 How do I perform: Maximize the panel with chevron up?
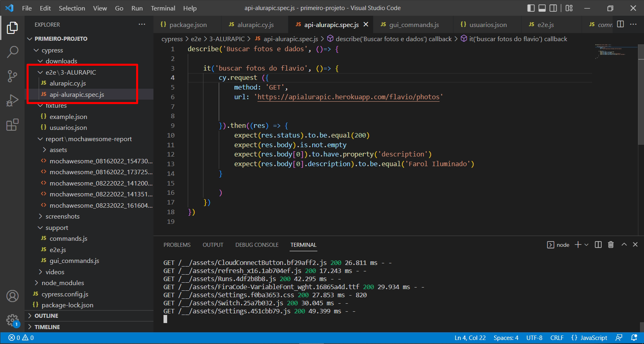[624, 244]
